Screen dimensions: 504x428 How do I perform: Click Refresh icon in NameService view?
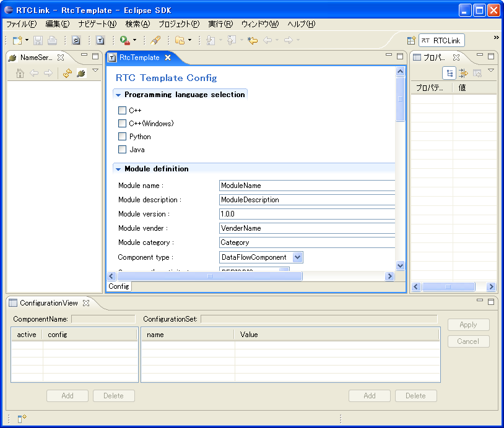[67, 74]
